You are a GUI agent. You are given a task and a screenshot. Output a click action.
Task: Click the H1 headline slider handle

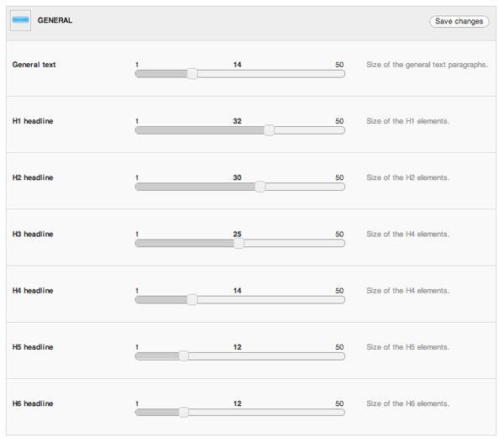pyautogui.click(x=270, y=130)
